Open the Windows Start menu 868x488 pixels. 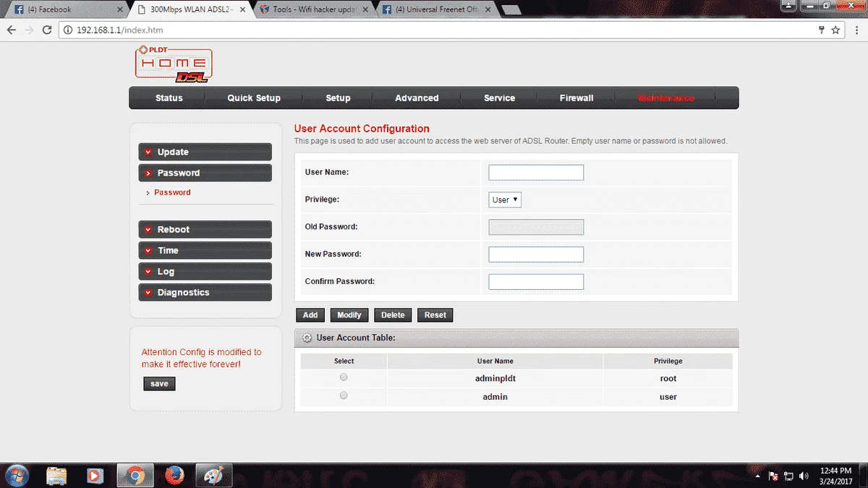pos(17,476)
